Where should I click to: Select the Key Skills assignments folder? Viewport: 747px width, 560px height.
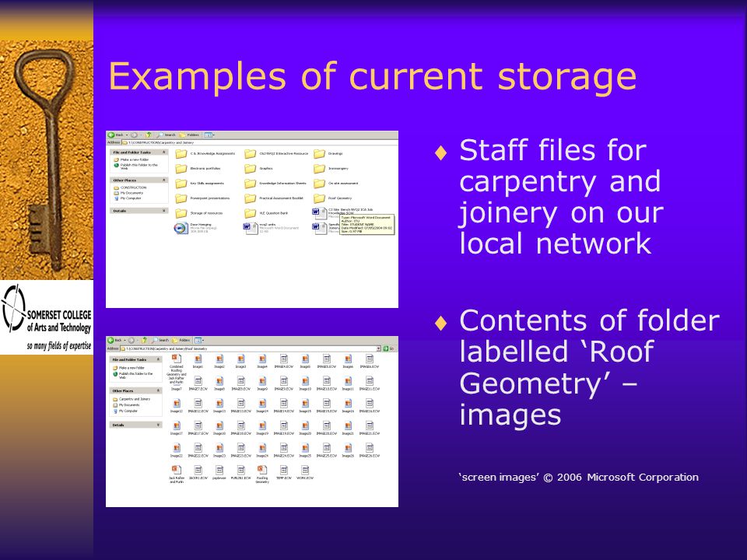click(x=200, y=184)
